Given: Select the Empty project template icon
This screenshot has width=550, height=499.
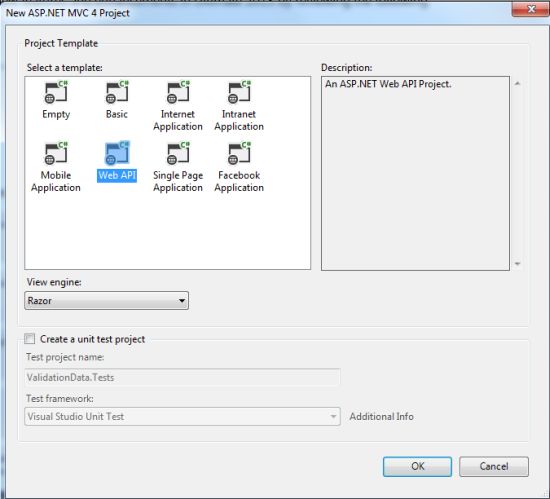Looking at the screenshot, I should click(56, 93).
